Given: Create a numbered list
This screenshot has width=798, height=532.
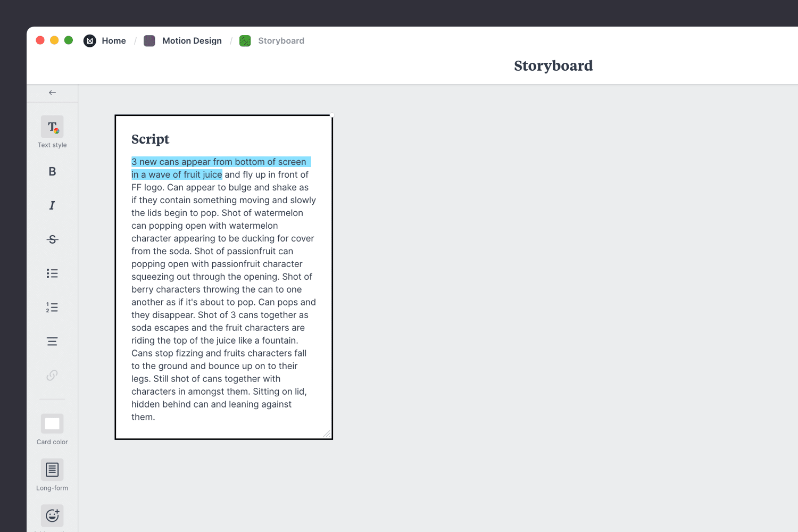Looking at the screenshot, I should 52,307.
